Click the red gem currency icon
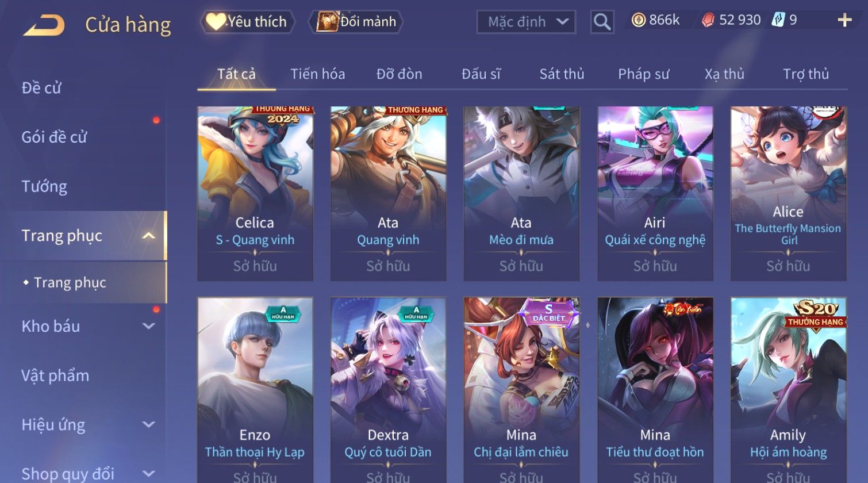The height and width of the screenshot is (483, 868). 708,20
